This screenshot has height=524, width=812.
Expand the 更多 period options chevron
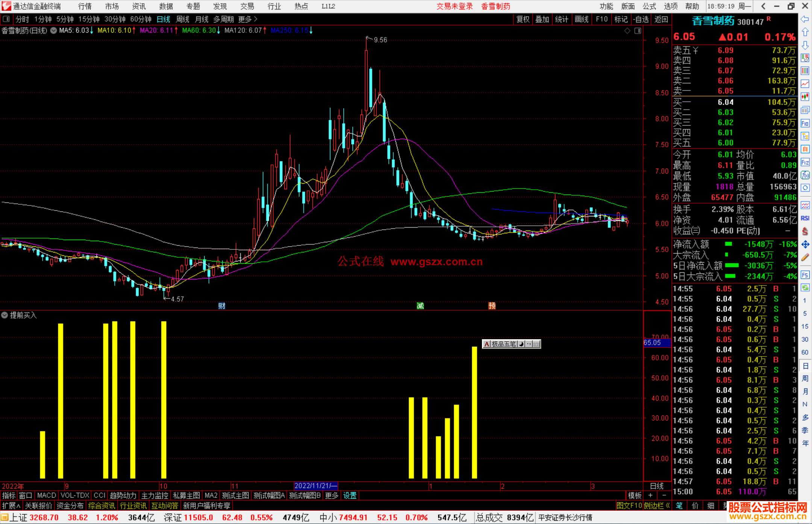[256, 19]
